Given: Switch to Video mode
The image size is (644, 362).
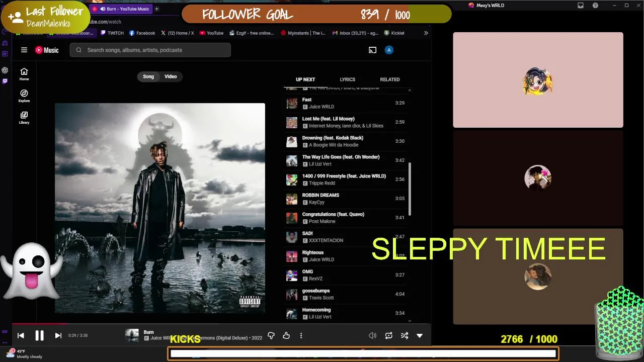Looking at the screenshot, I should [x=171, y=76].
